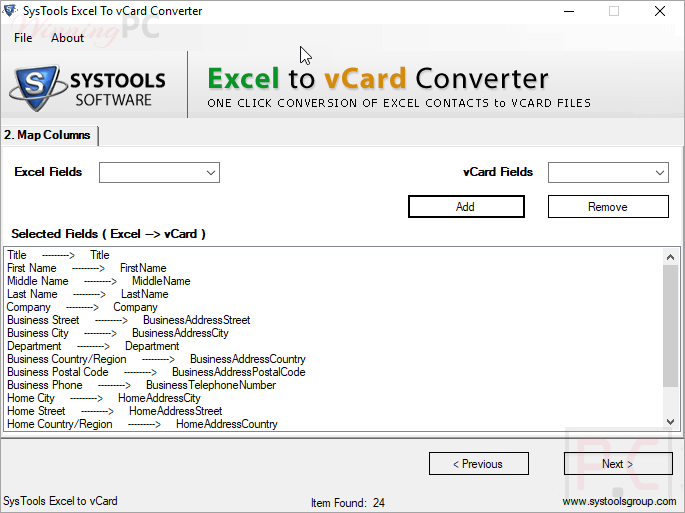
Task: Click the scroll down arrow of the fields list
Action: tap(670, 422)
